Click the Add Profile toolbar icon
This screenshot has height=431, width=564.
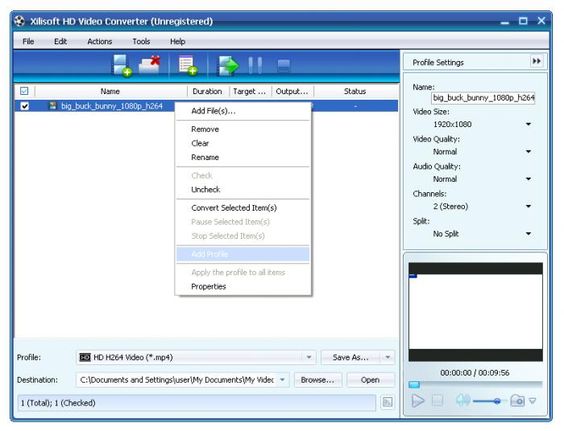coord(188,65)
